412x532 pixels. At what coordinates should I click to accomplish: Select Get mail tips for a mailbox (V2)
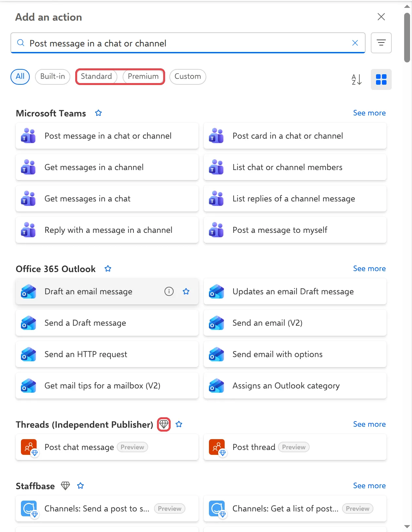[107, 386]
